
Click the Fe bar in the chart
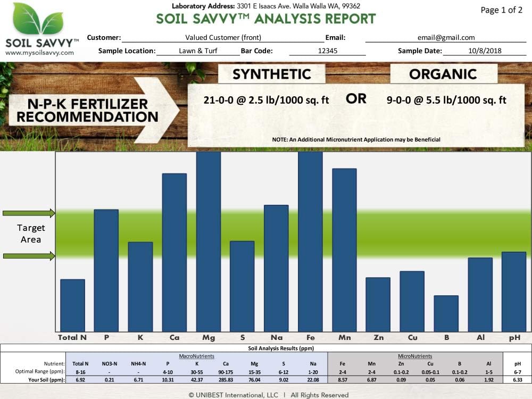[x=311, y=242]
